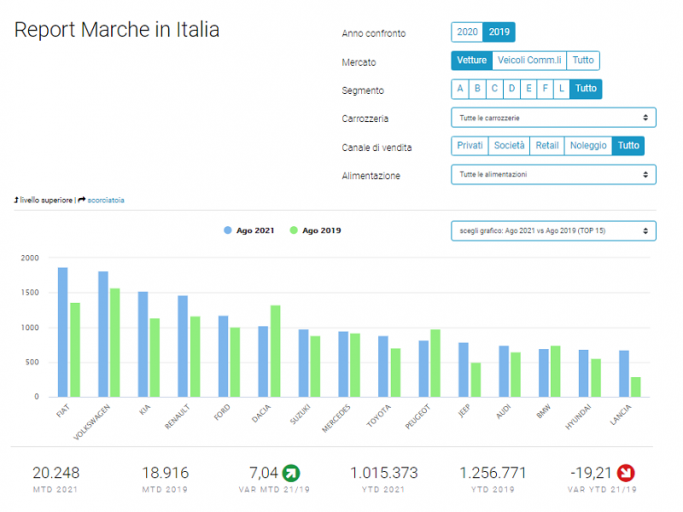This screenshot has width=683, height=512.
Task: Click the MTD 2019 value 18.916
Action: point(166,473)
